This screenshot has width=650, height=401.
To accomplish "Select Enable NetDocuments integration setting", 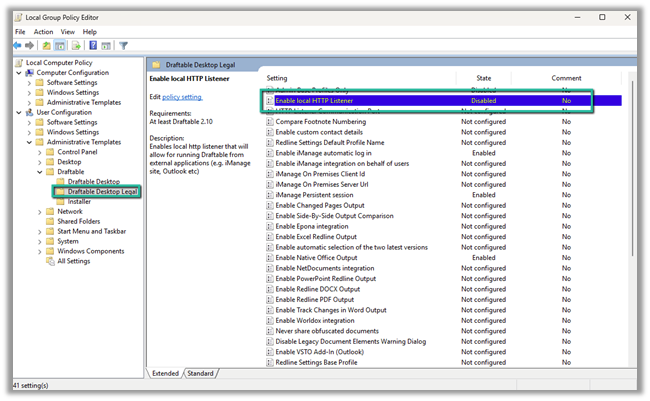I will coord(325,268).
